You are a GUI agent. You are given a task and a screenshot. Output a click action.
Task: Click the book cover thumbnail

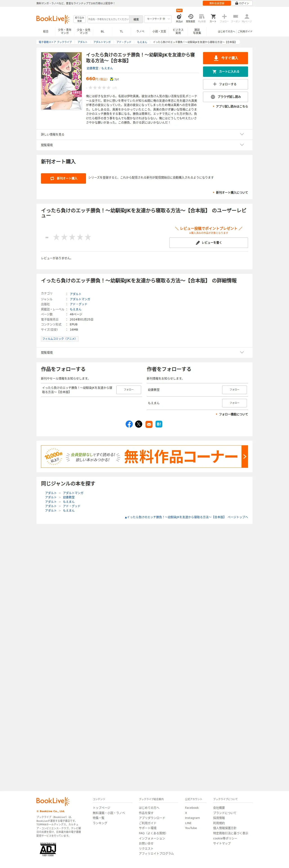(62, 81)
